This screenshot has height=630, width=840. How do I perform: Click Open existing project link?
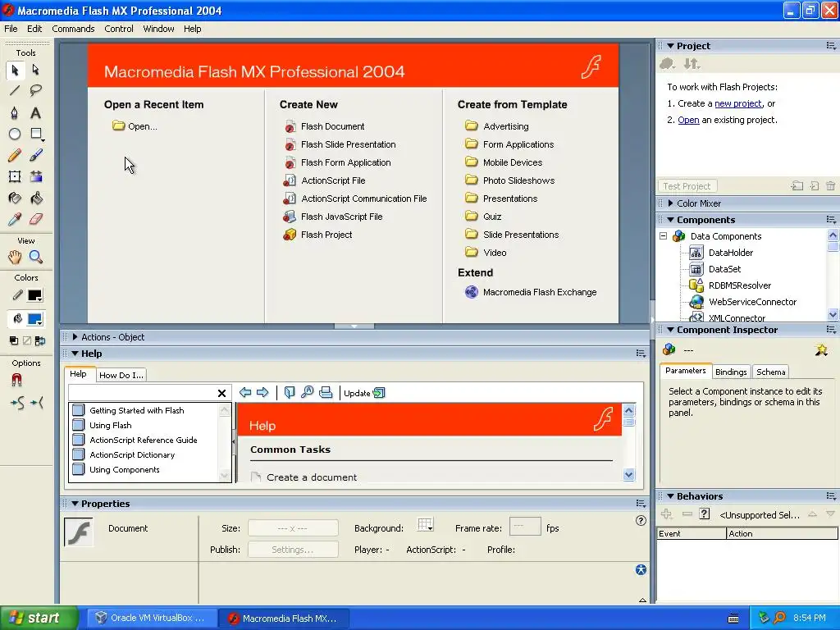[688, 120]
